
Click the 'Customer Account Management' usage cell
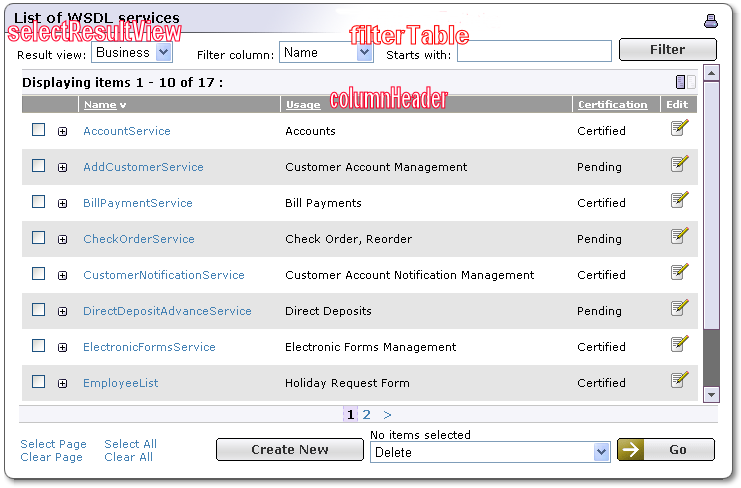click(x=376, y=167)
